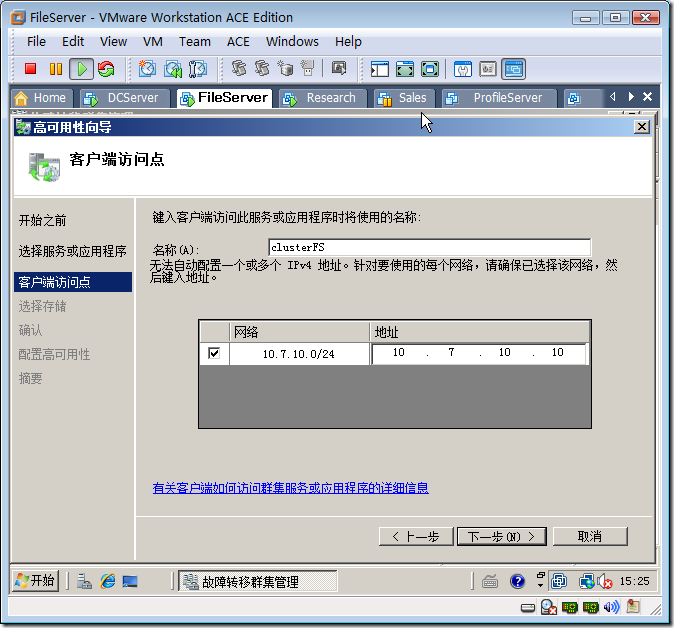The image size is (674, 628).
Task: Click the 地址 column header
Action: (480, 332)
